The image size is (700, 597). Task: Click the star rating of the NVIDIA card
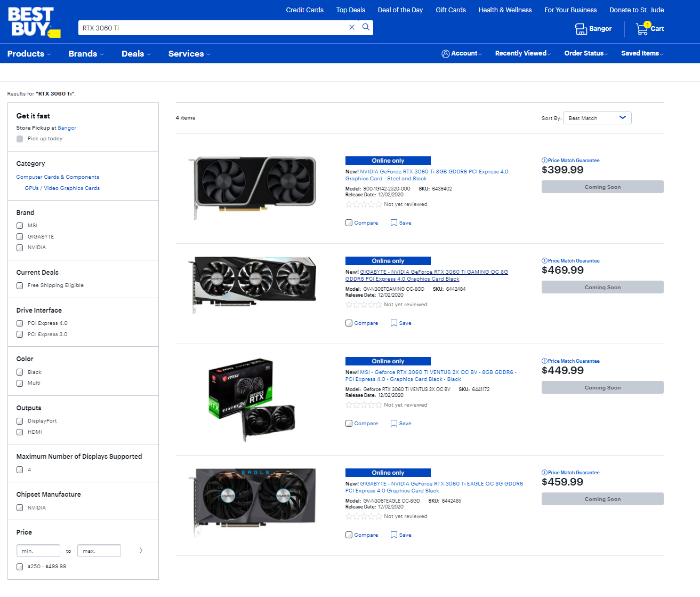(364, 204)
